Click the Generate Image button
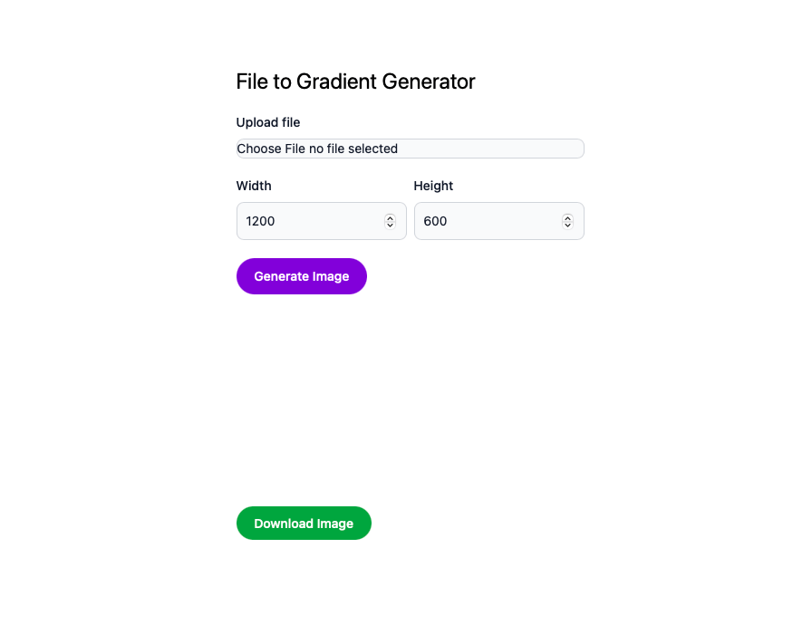The image size is (812, 644). click(301, 276)
